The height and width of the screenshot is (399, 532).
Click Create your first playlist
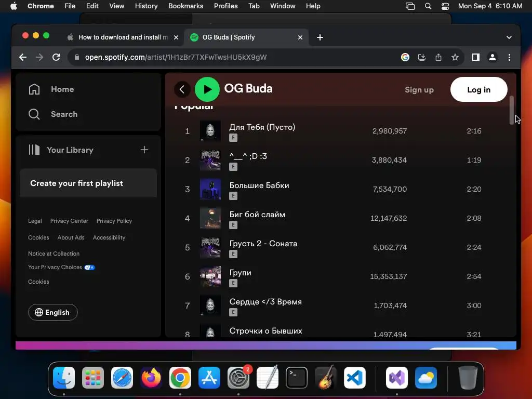point(88,183)
